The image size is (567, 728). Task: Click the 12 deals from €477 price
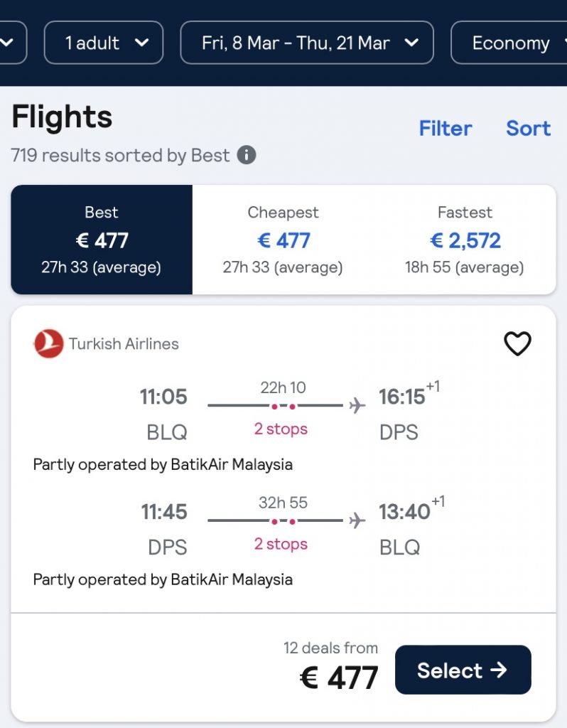[x=339, y=678]
